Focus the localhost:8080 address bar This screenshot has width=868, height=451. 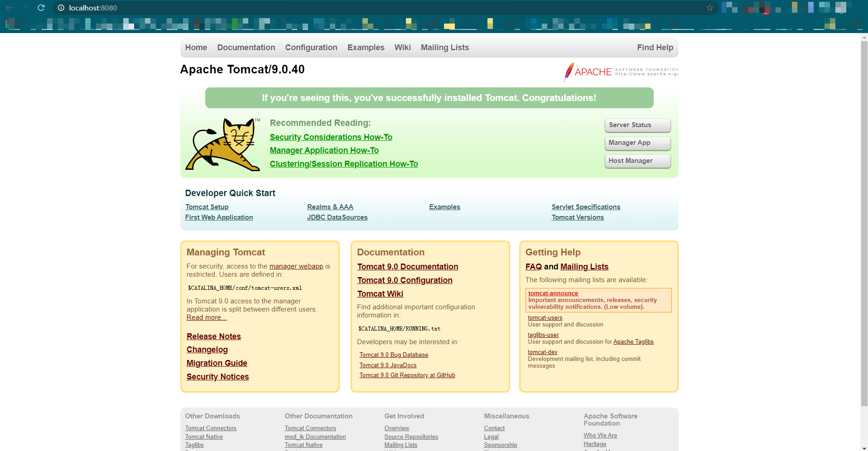pos(385,8)
